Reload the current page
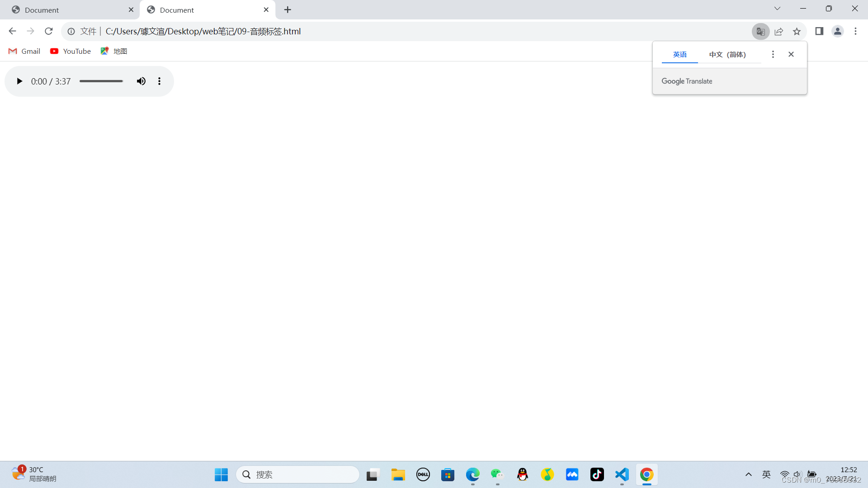 pyautogui.click(x=49, y=31)
